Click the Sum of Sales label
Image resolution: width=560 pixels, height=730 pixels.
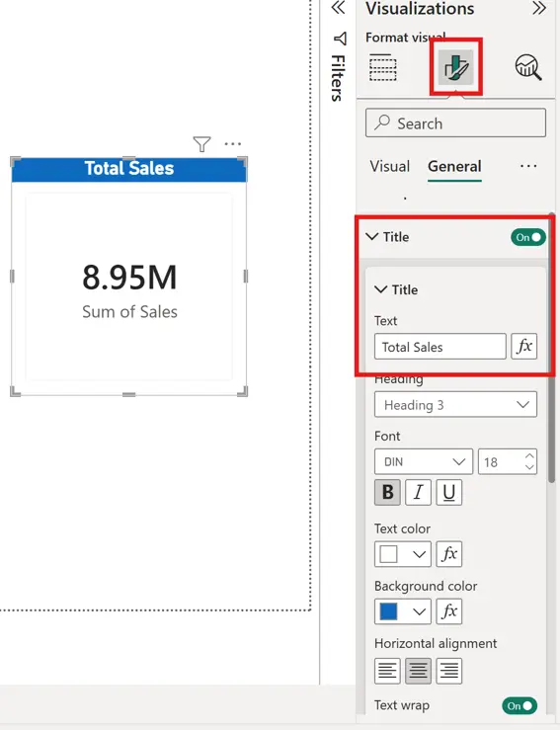pyautogui.click(x=129, y=311)
